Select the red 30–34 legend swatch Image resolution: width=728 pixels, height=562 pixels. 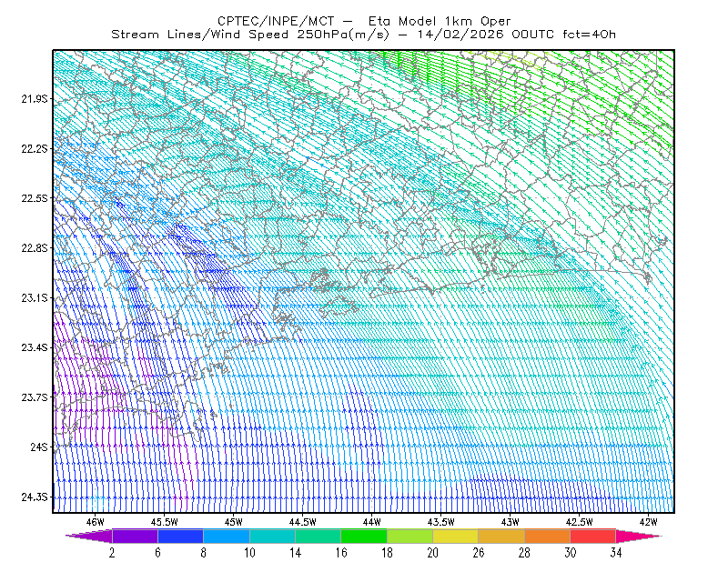tap(593, 536)
